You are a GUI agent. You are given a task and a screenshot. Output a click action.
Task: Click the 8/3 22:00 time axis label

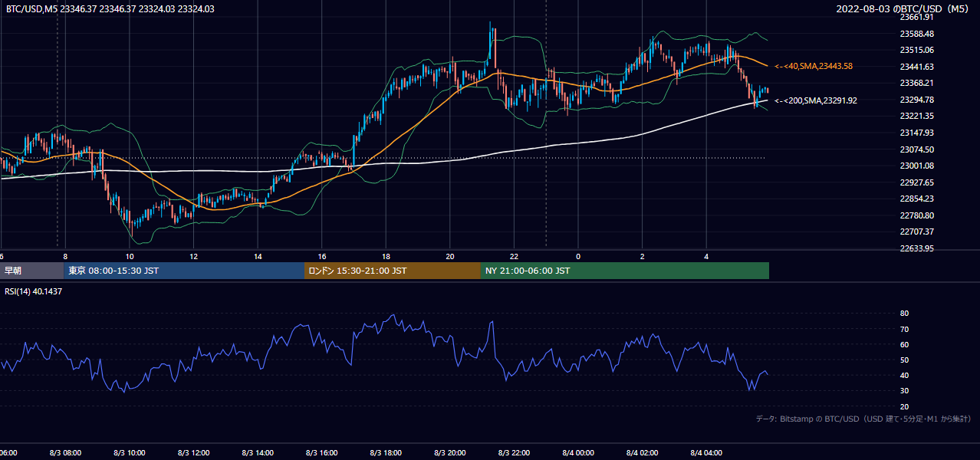tap(515, 453)
